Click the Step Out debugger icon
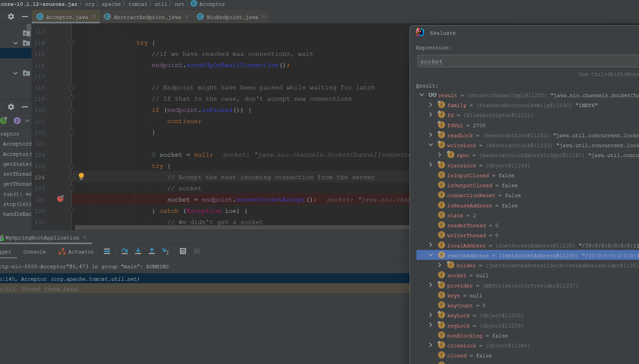The height and width of the screenshot is (364, 639). 152,251
